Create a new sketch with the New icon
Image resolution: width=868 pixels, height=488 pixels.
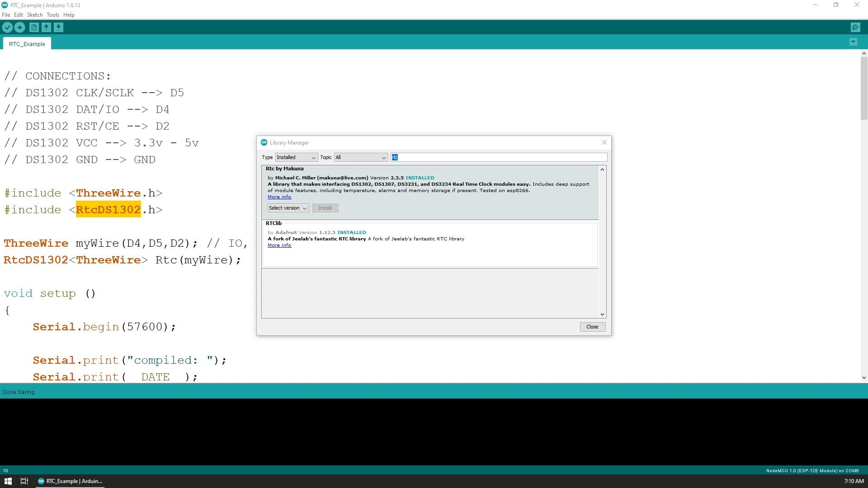click(x=34, y=28)
